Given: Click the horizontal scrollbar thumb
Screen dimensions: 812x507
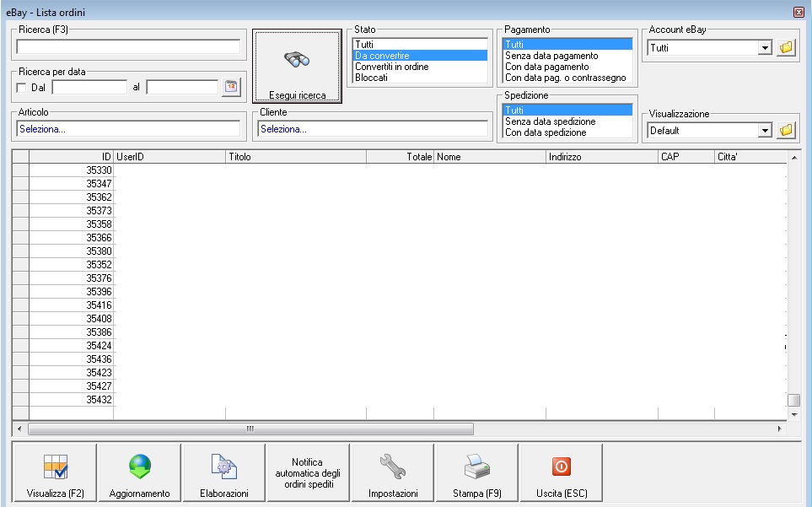Looking at the screenshot, I should coord(250,429).
